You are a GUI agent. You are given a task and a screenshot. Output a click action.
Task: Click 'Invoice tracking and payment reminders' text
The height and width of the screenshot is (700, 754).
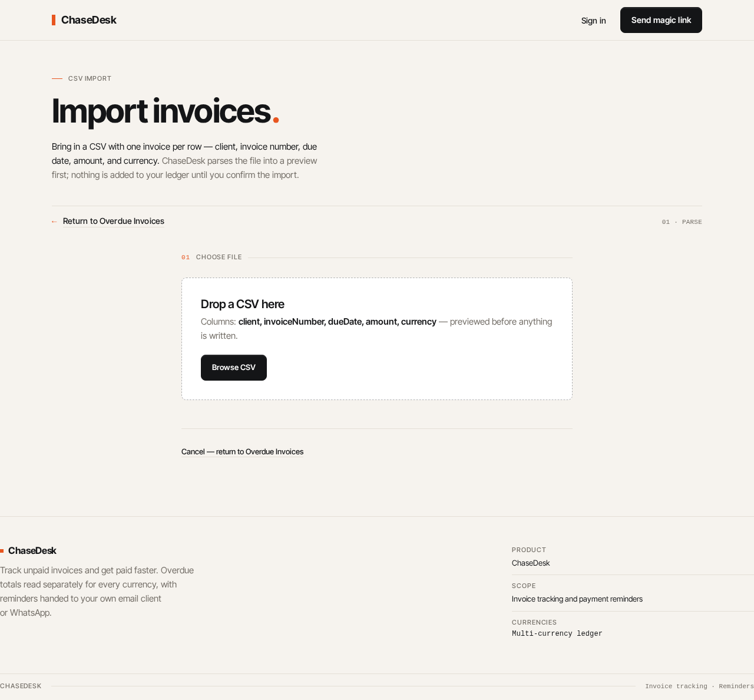[577, 599]
